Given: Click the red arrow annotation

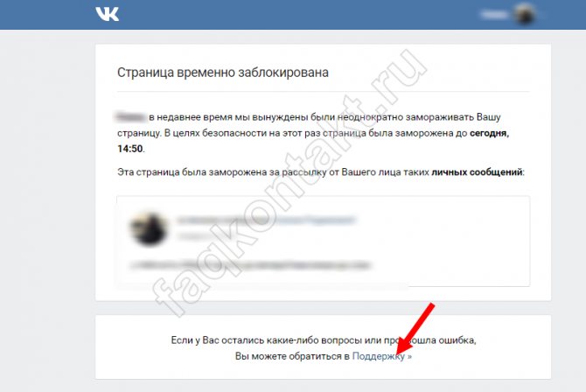Looking at the screenshot, I should (415, 328).
